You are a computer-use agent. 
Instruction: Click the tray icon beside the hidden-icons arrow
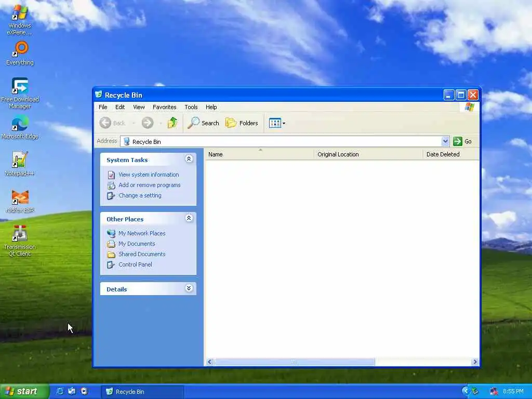pos(475,392)
